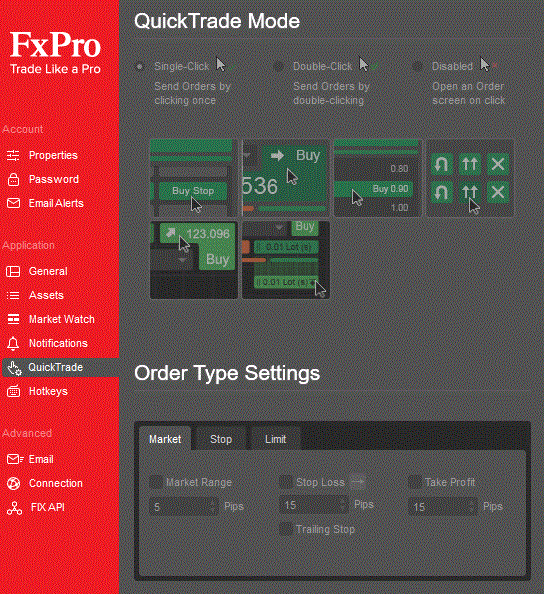Viewport: 544px width, 594px height.
Task: Open Connection globe icon
Action: (x=13, y=483)
